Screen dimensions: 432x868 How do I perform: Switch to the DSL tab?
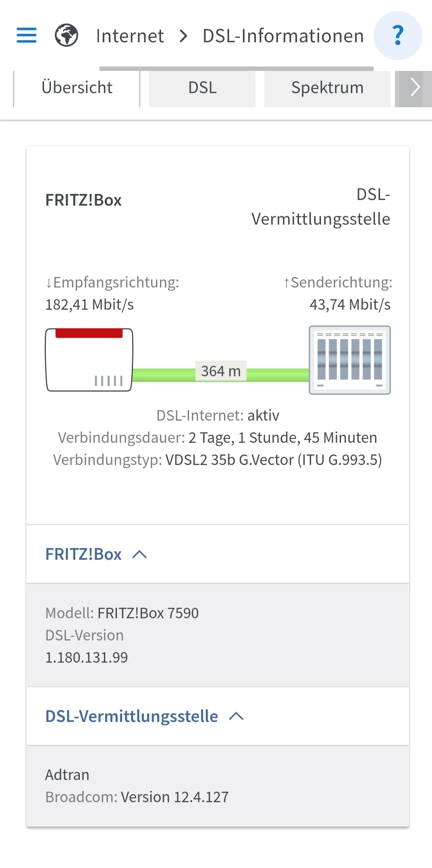pyautogui.click(x=202, y=88)
